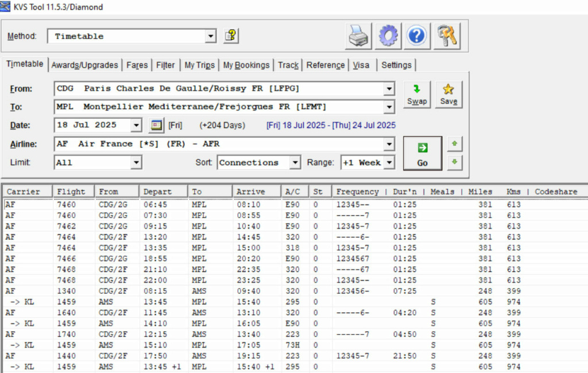Open the calendar date picker icon
Screen dimensions: 588x373
pos(156,125)
